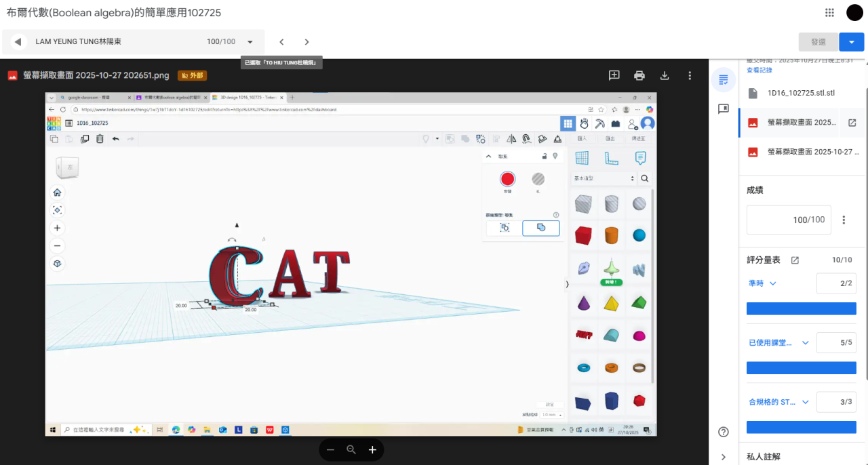Zoom in on the image preview
Image resolution: width=868 pixels, height=465 pixels.
click(372, 449)
